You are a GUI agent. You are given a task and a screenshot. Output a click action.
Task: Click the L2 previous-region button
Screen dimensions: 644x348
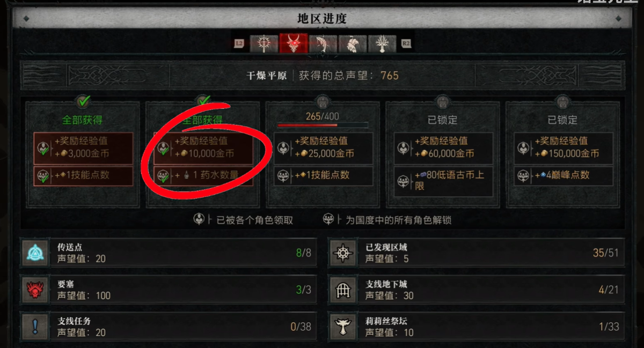(240, 43)
